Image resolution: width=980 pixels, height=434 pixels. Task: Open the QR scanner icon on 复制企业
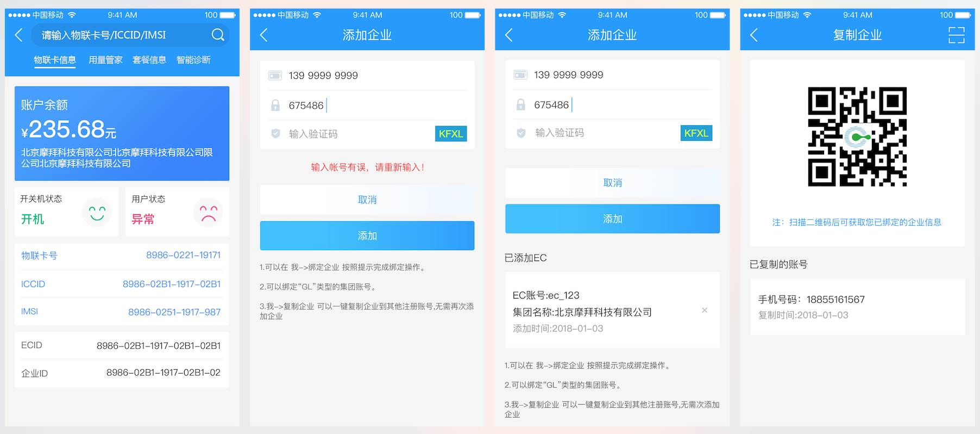[957, 35]
